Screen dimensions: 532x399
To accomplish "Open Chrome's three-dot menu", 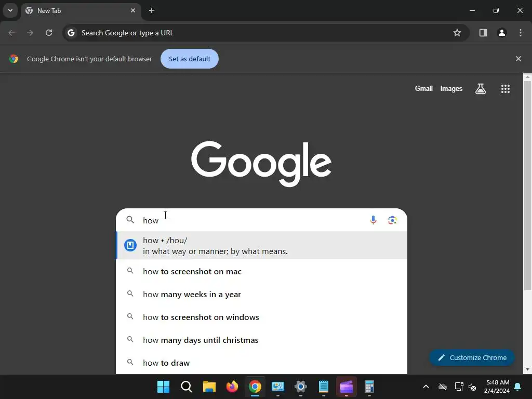I will point(520,33).
